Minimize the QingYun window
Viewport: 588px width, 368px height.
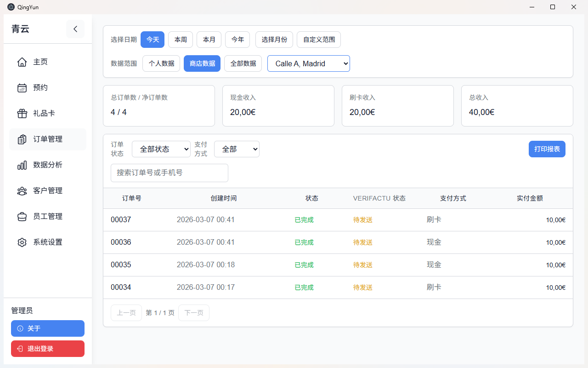click(x=531, y=7)
